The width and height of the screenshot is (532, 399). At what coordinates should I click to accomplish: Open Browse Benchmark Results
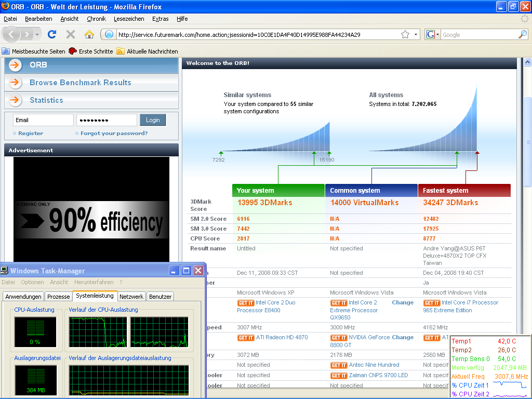pos(80,83)
